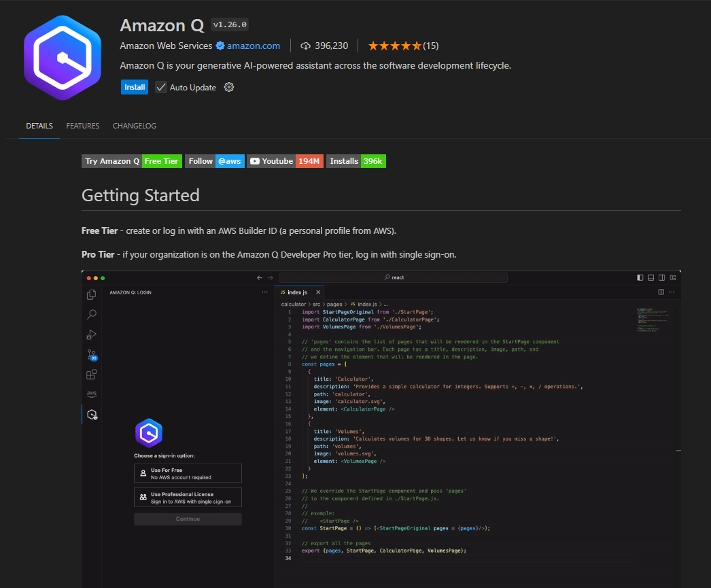
Task: Open the Explorer icon in the activity bar
Action: (x=91, y=295)
